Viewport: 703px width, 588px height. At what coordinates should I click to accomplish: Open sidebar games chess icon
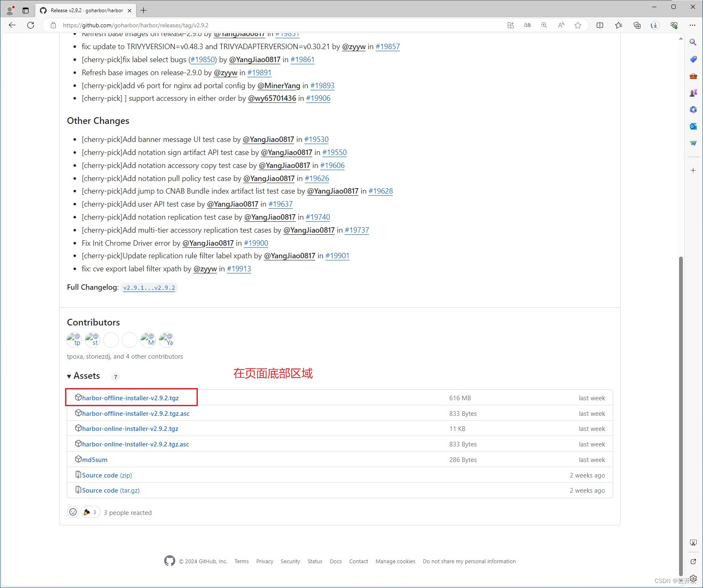coord(693,93)
